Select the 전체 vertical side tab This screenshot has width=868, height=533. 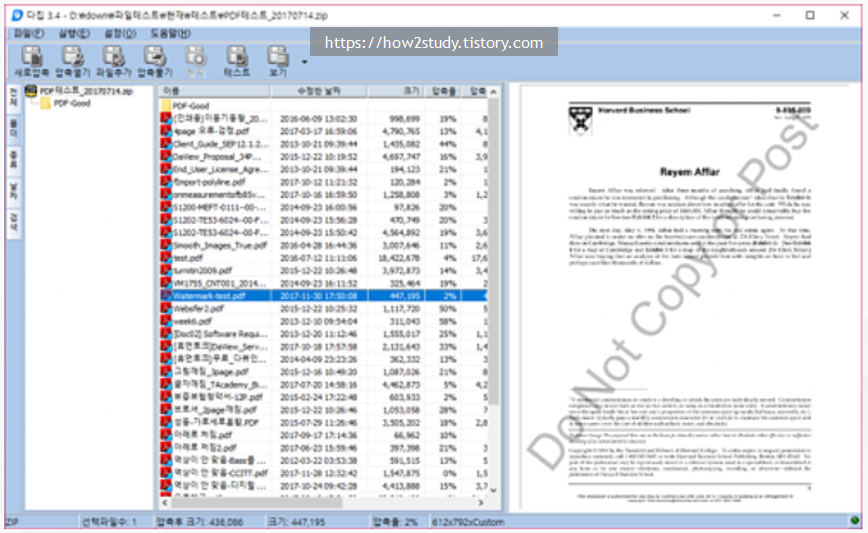[14, 98]
